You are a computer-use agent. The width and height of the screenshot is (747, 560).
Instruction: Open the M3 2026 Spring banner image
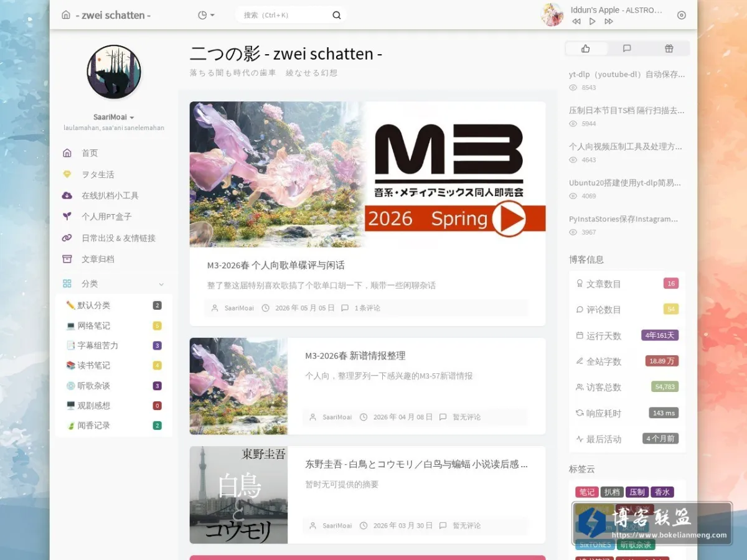click(367, 174)
